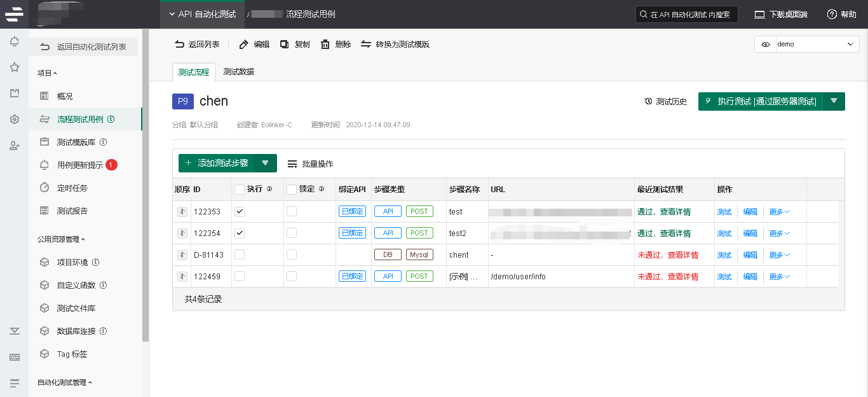The height and width of the screenshot is (397, 868).
Task: Click the add member icon in left rail
Action: point(14,146)
